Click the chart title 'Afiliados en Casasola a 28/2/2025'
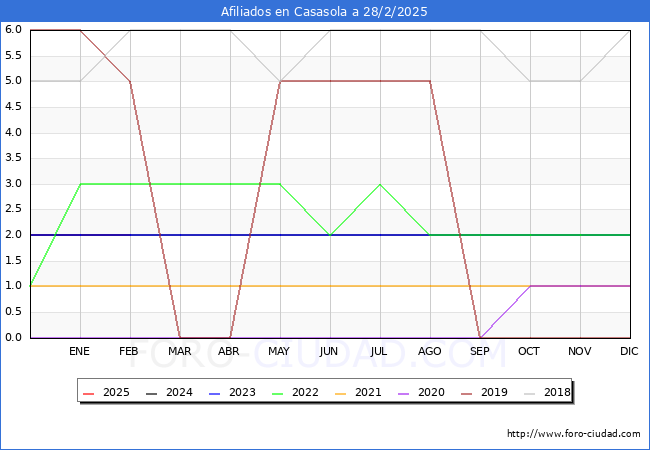Viewport: 650px width, 450px height. (x=324, y=12)
